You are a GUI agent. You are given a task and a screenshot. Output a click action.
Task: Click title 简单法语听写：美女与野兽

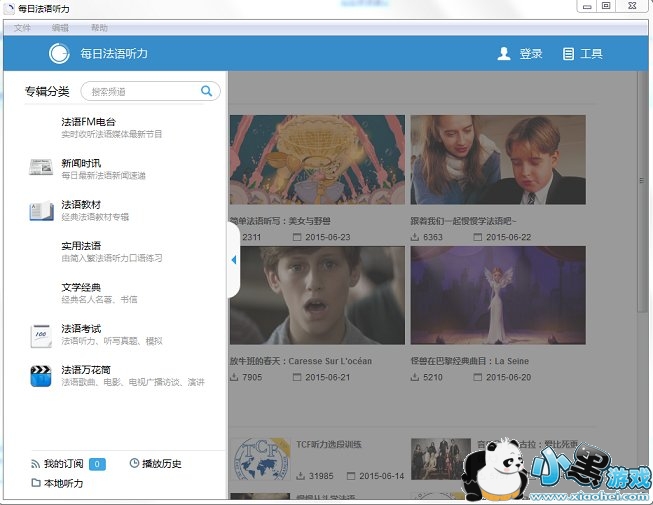pyautogui.click(x=280, y=221)
